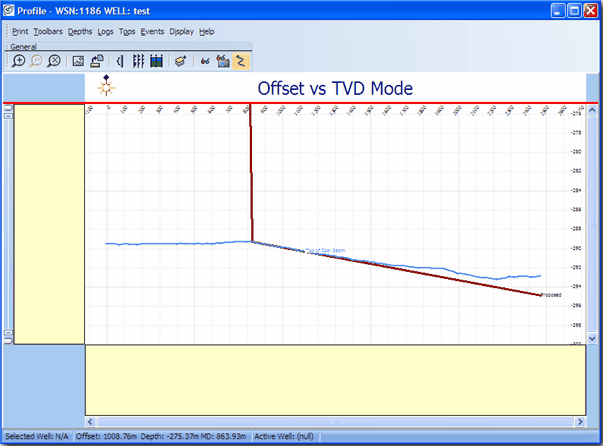The image size is (603, 446).
Task: Click the print setup toolbar icon
Action: click(96, 61)
